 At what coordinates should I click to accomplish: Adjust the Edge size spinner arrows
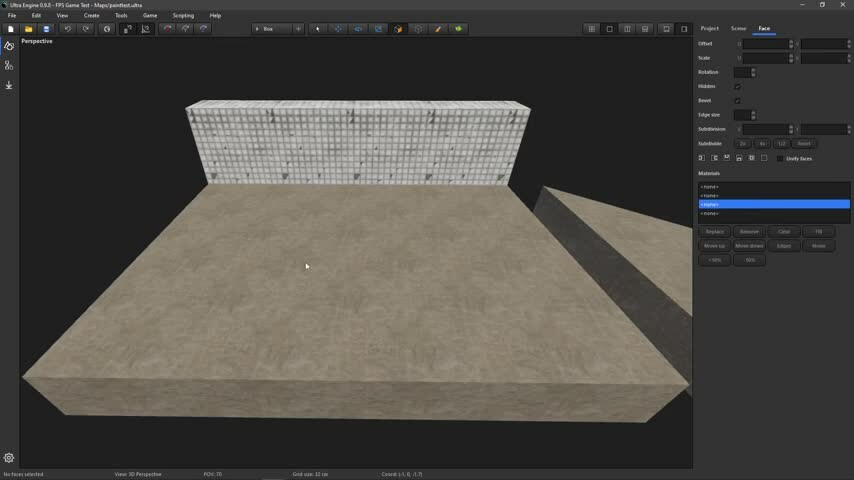(753, 115)
